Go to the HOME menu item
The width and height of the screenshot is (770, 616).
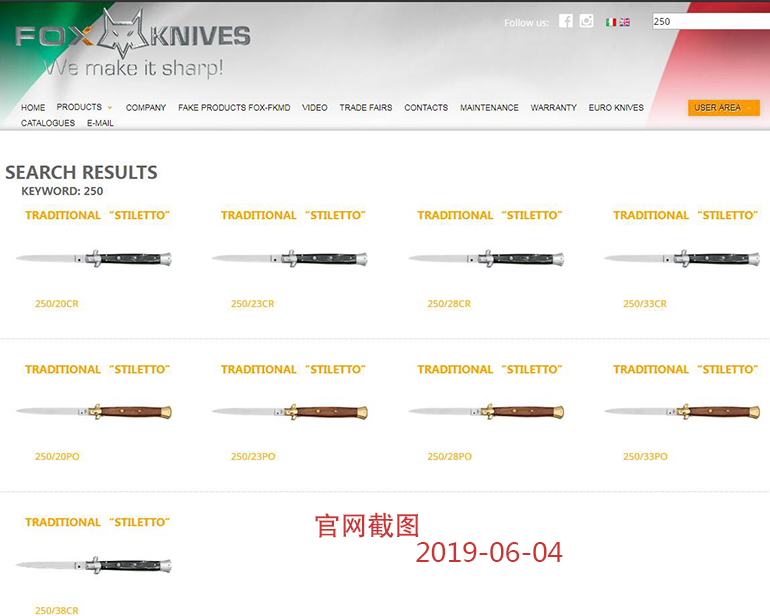(33, 108)
